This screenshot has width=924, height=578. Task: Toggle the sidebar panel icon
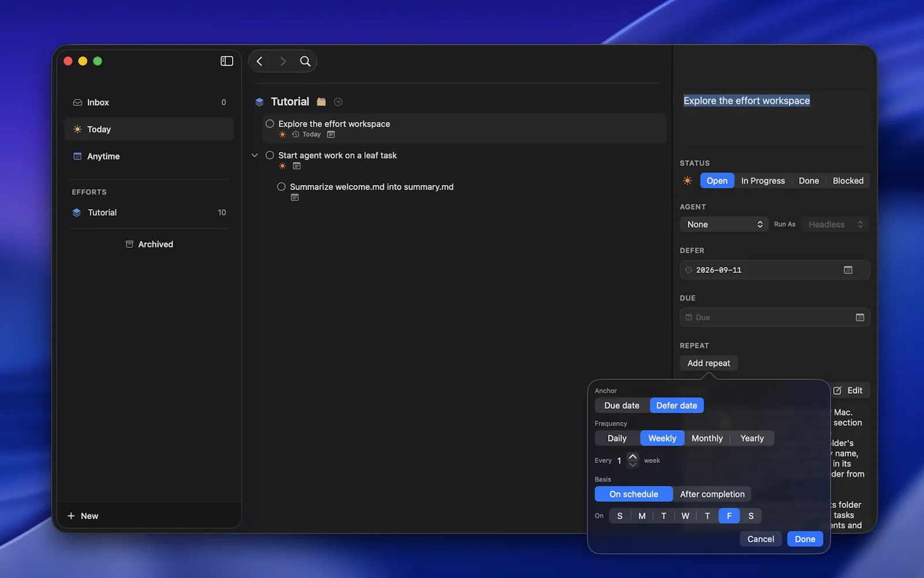[226, 61]
